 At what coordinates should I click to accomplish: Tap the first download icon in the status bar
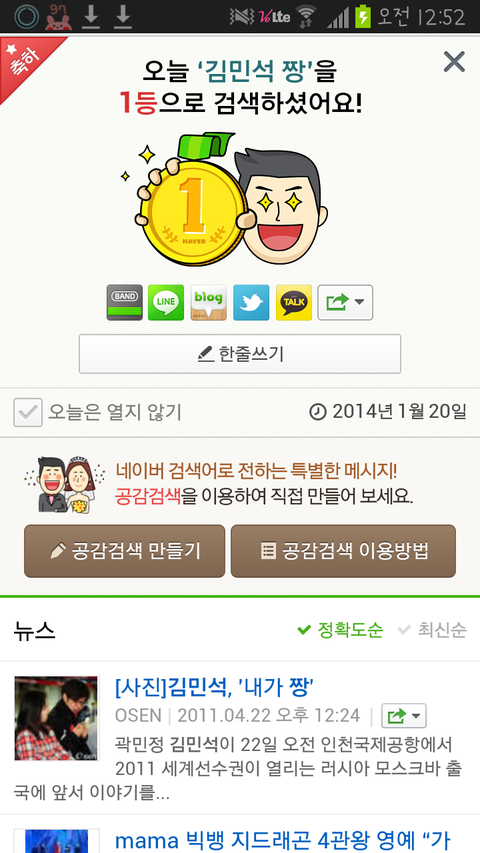[91, 17]
